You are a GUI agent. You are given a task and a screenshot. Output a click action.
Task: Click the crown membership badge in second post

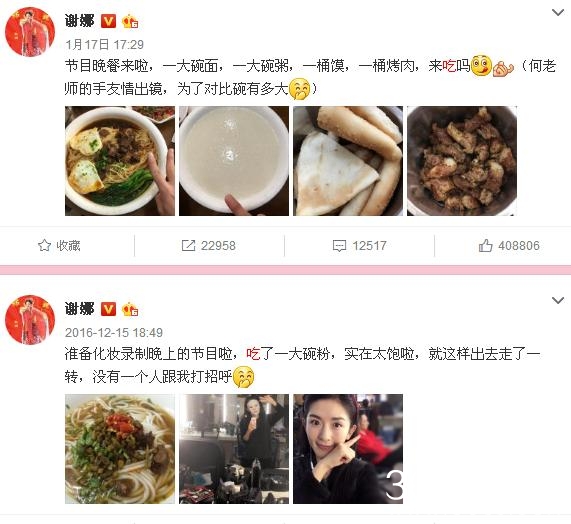130,309
